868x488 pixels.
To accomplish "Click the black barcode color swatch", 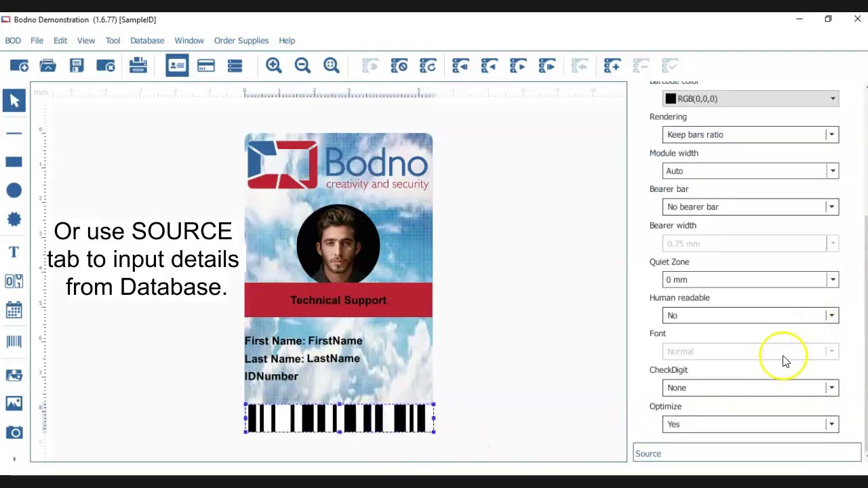I will pyautogui.click(x=671, y=99).
